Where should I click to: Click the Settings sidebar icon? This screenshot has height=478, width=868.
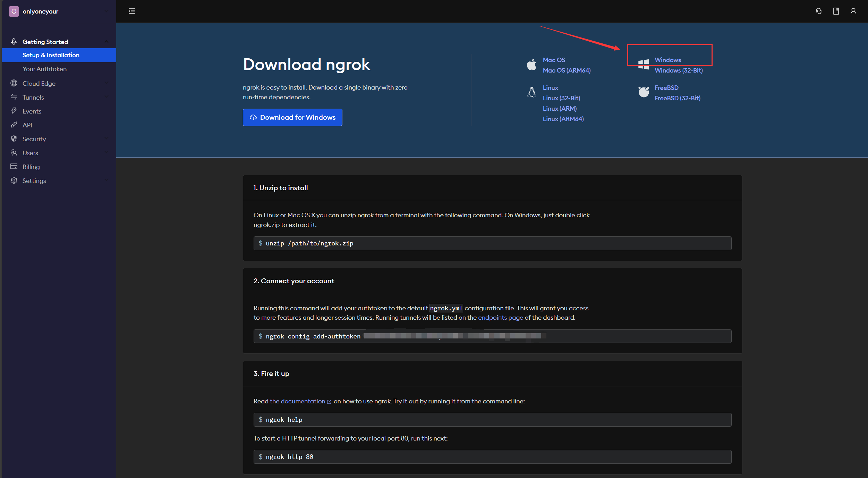(x=14, y=180)
